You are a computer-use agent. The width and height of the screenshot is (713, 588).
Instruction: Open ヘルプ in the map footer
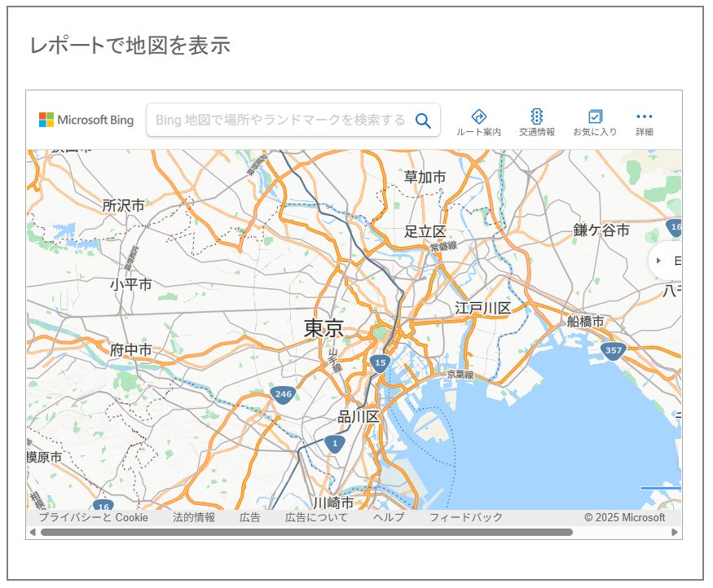click(x=389, y=518)
